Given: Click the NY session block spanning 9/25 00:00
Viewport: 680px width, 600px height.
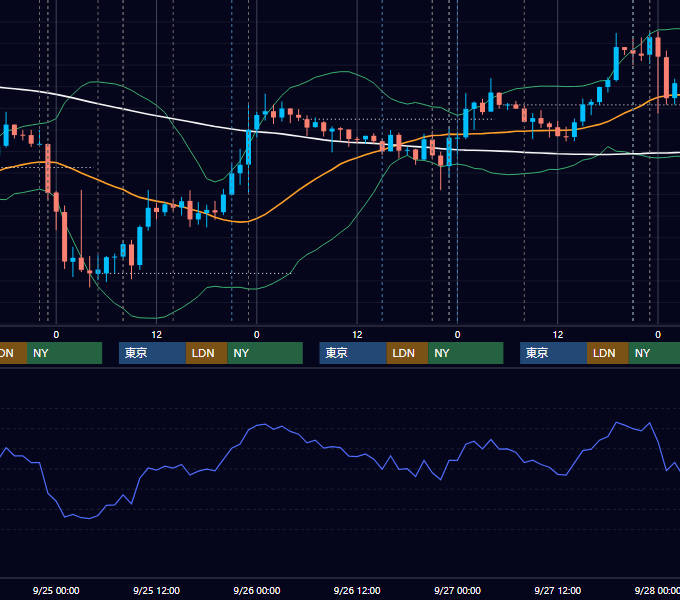Looking at the screenshot, I should click(64, 353).
